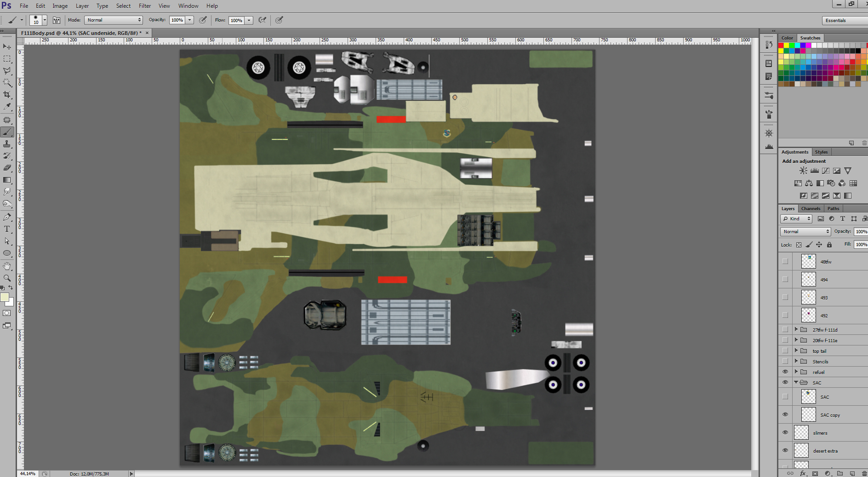Show the 493 layer
Viewport: 868px width, 477px height.
click(x=785, y=297)
